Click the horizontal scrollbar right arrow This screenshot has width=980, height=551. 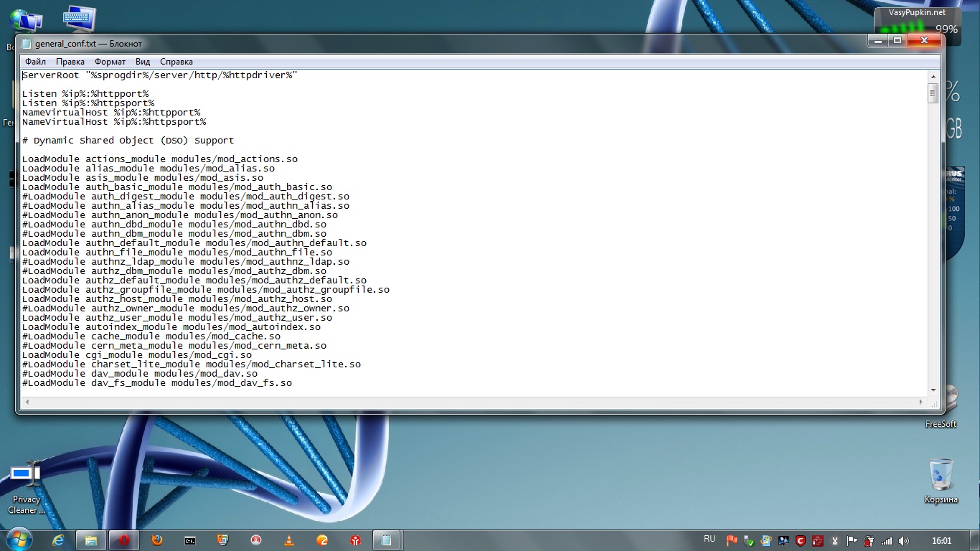pos(922,402)
